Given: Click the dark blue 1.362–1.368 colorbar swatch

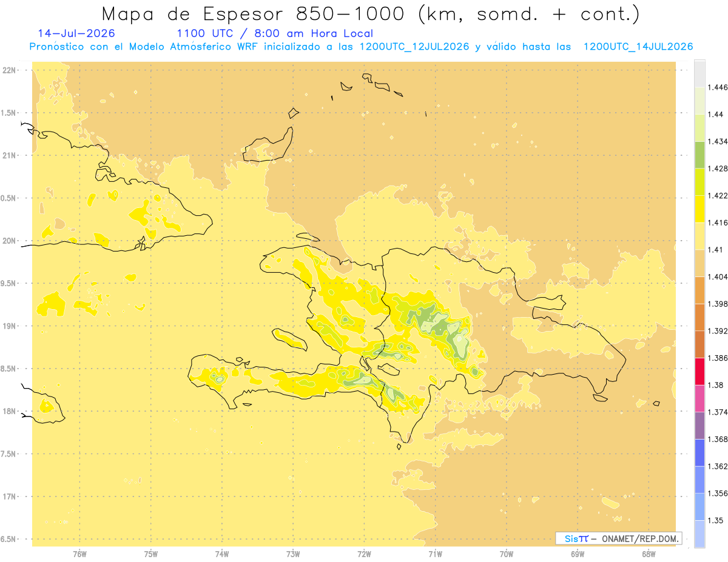Looking at the screenshot, I should click(x=699, y=453).
